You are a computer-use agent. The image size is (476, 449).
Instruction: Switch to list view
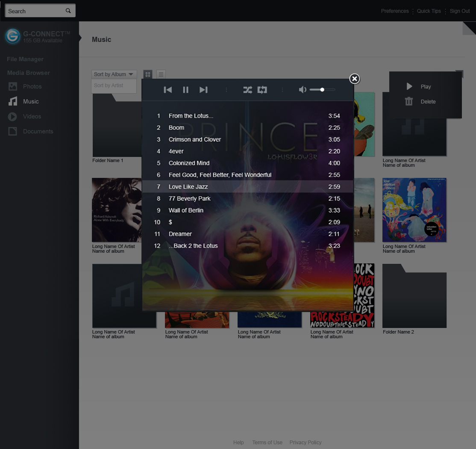click(161, 74)
